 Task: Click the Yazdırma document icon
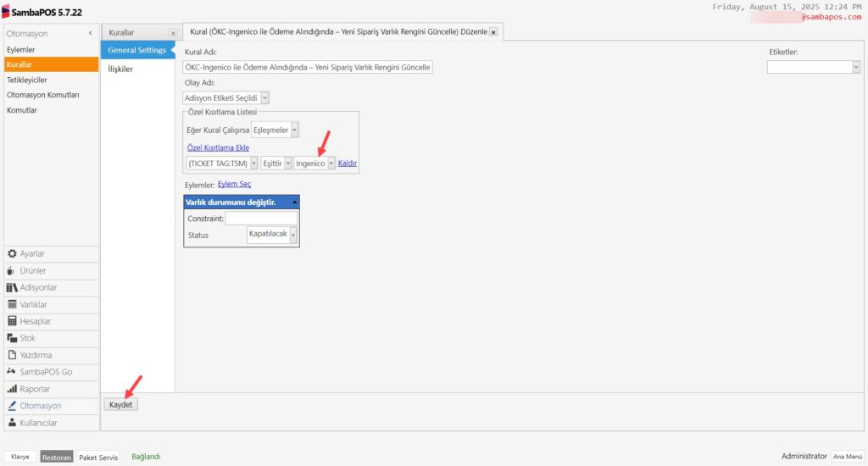click(x=12, y=355)
